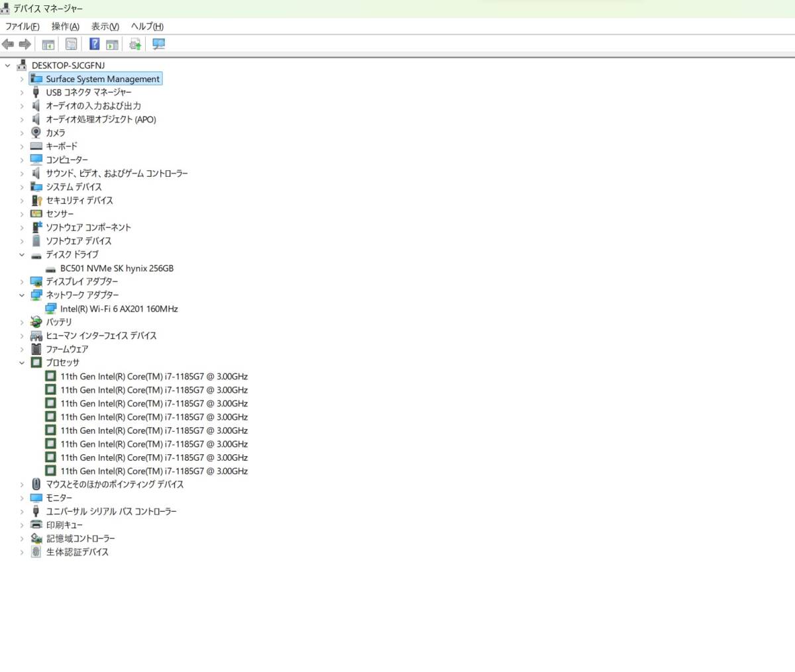Click the show/hide action pane icon
This screenshot has width=795, height=672.
click(113, 44)
